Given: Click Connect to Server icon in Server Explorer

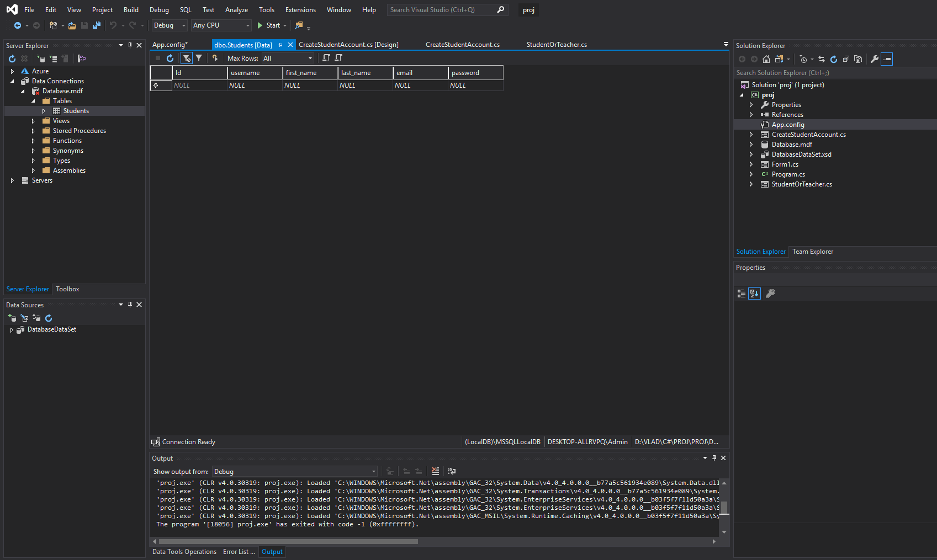Looking at the screenshot, I should [x=53, y=58].
